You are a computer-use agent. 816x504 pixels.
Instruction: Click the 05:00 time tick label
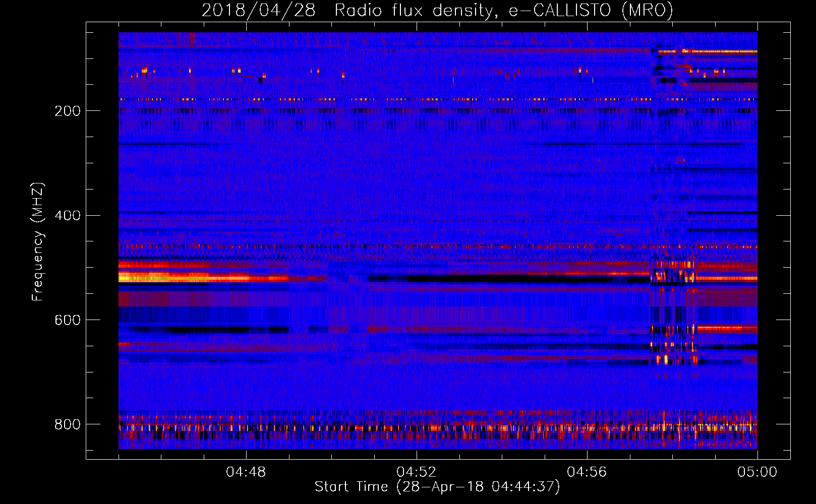[x=757, y=472]
